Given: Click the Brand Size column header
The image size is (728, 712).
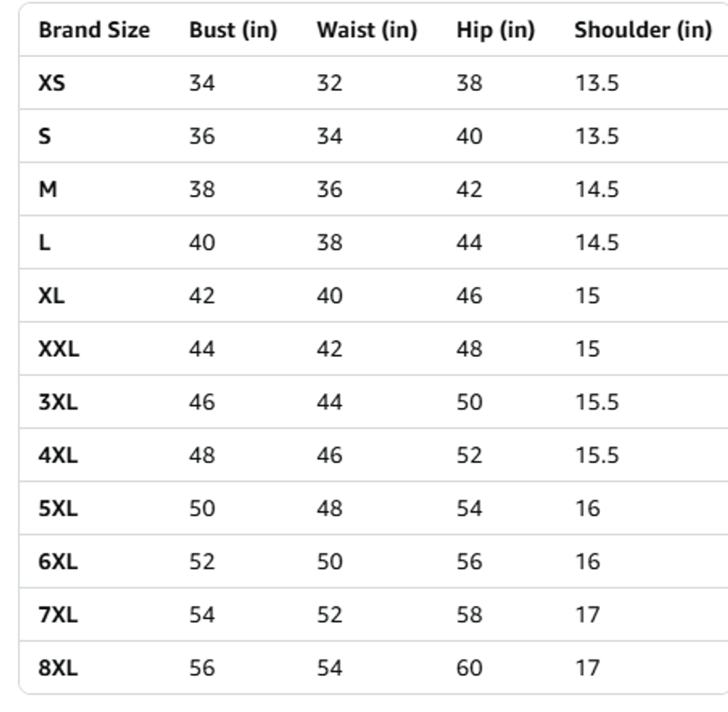Looking at the screenshot, I should 94,30.
